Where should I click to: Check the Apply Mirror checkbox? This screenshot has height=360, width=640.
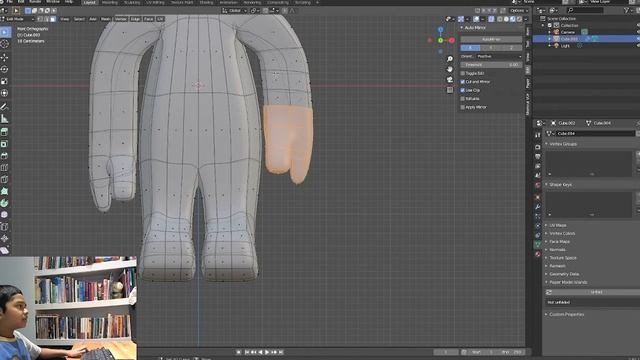pyautogui.click(x=462, y=107)
